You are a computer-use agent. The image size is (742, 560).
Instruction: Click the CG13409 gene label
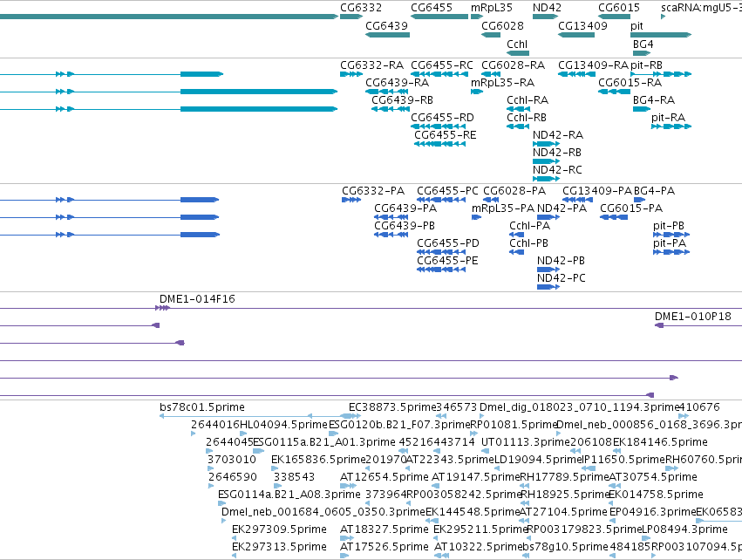pyautogui.click(x=582, y=25)
